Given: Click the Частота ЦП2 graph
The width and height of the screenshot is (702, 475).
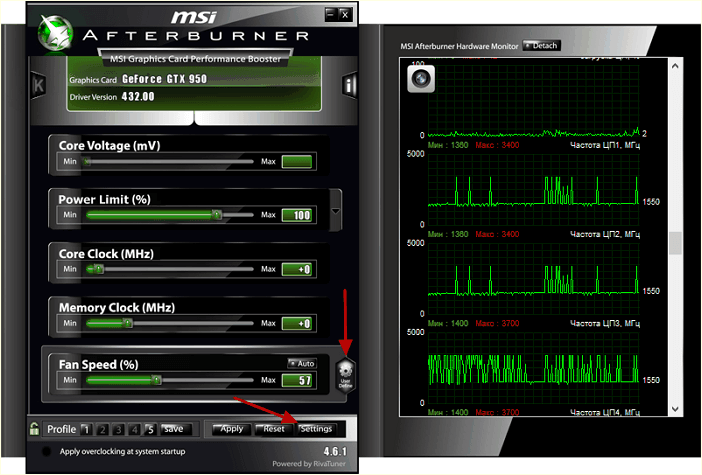Looking at the screenshot, I should 533,278.
